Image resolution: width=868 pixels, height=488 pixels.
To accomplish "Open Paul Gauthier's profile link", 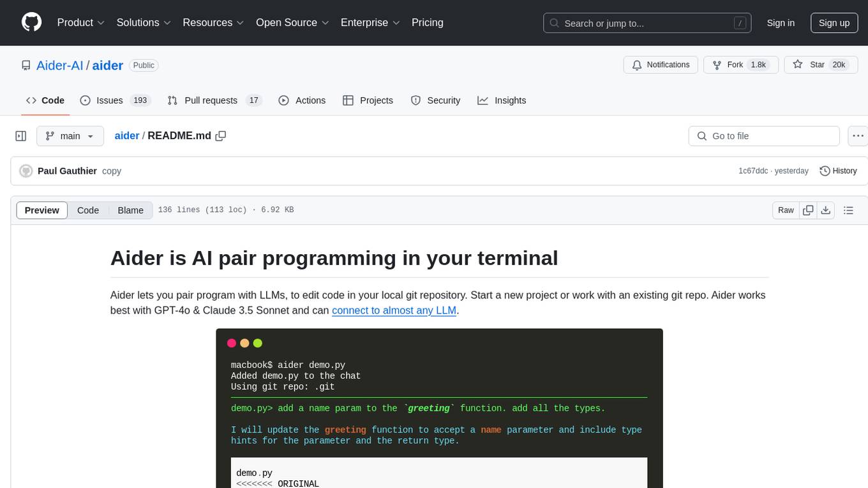I will 67,171.
